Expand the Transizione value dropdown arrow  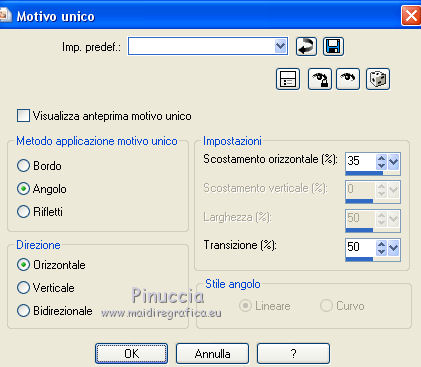tap(394, 248)
